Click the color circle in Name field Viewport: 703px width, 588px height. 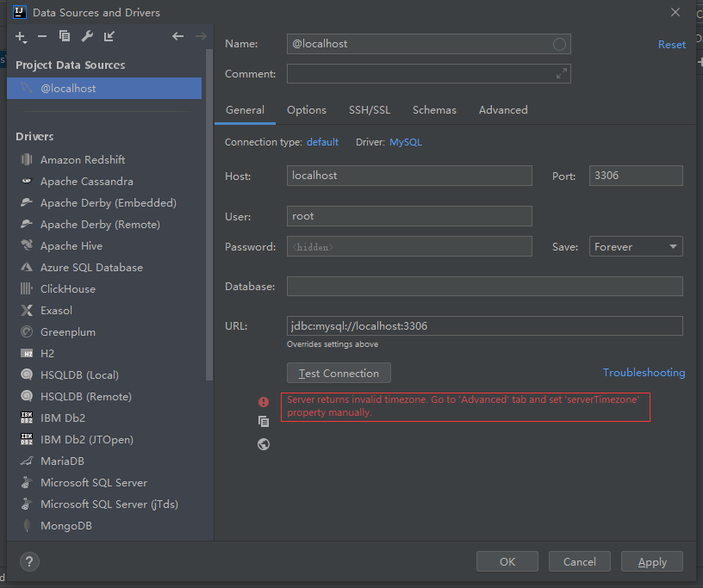pos(559,44)
